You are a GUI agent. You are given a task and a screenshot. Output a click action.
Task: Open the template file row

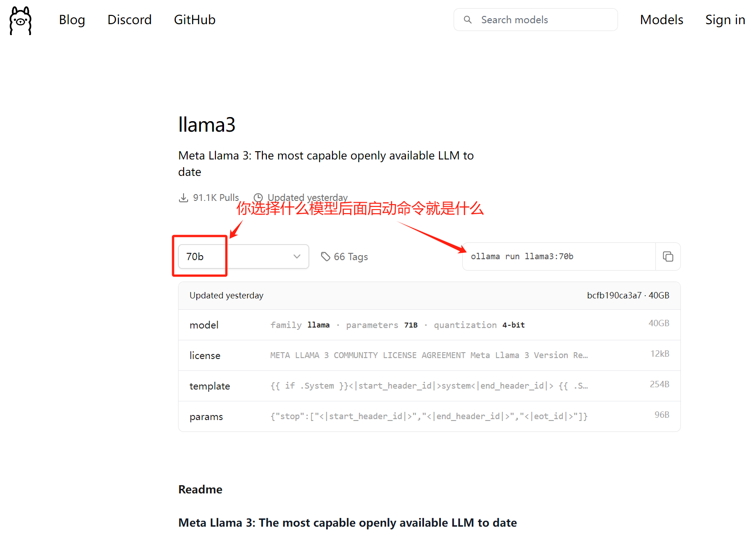429,386
